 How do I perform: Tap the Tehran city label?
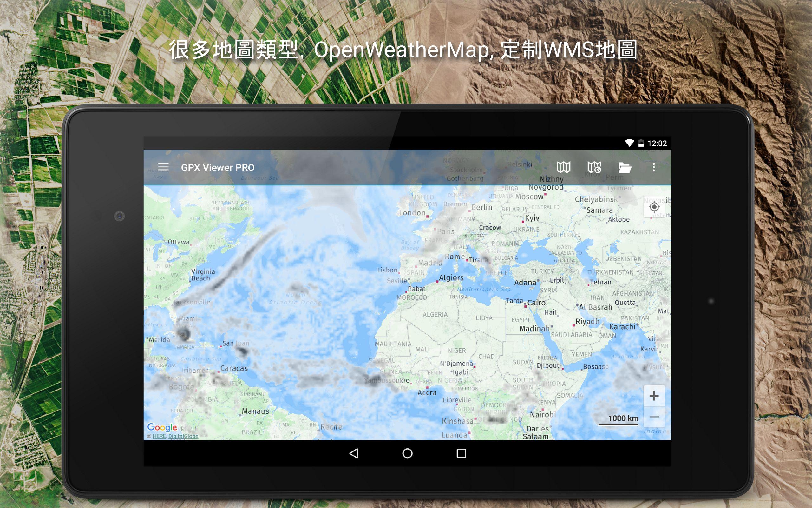(600, 282)
